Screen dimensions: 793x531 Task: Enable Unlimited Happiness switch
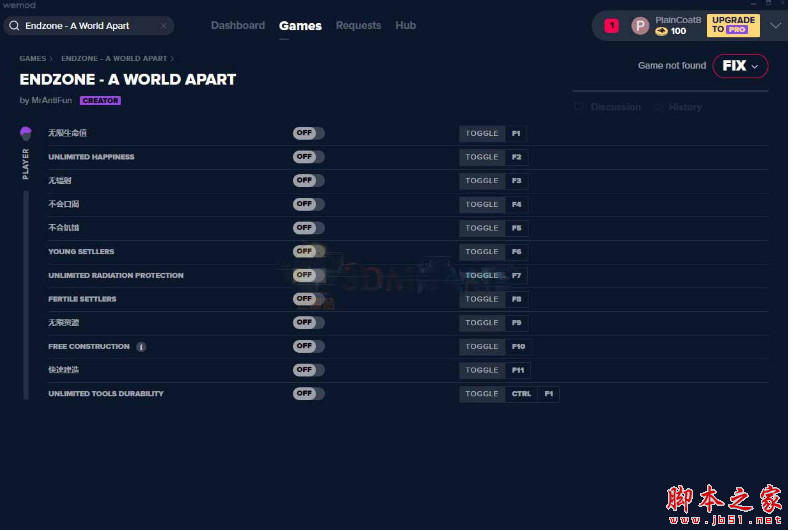coord(309,157)
